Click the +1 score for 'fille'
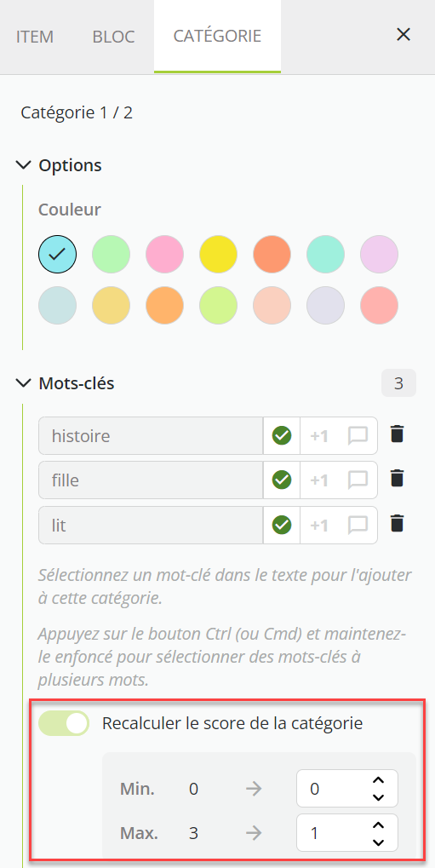This screenshot has width=435, height=868. click(x=318, y=480)
